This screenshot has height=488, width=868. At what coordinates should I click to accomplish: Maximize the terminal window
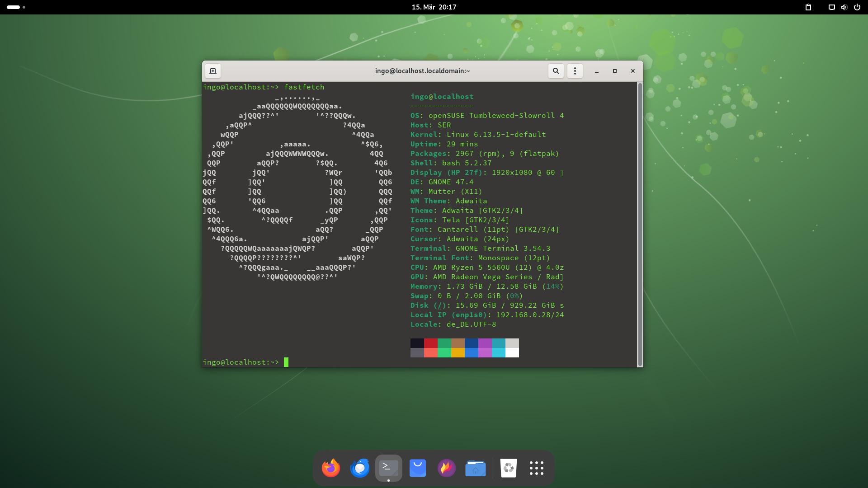point(615,71)
